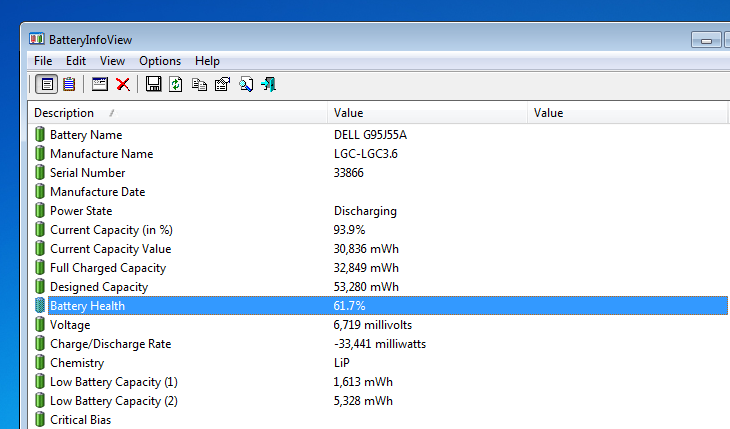Click the LGC-LGC3.6 value
Screen dimensions: 730x429
365,154
